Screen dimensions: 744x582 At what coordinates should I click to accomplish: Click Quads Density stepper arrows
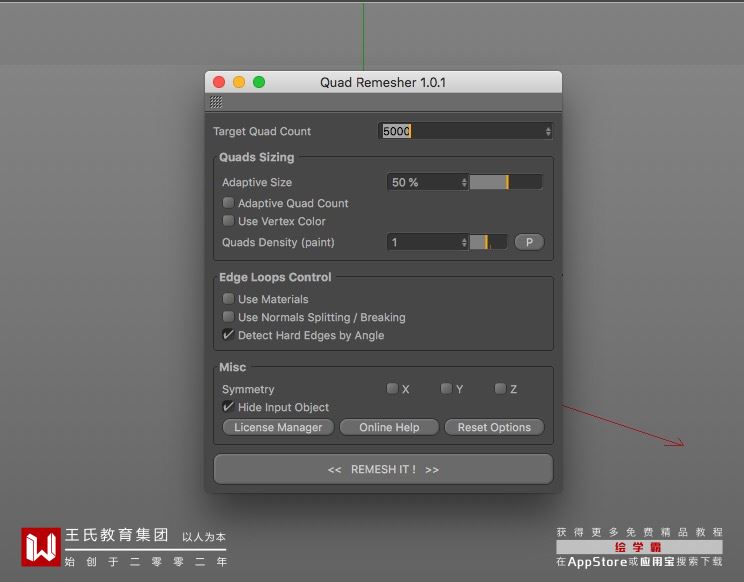464,242
